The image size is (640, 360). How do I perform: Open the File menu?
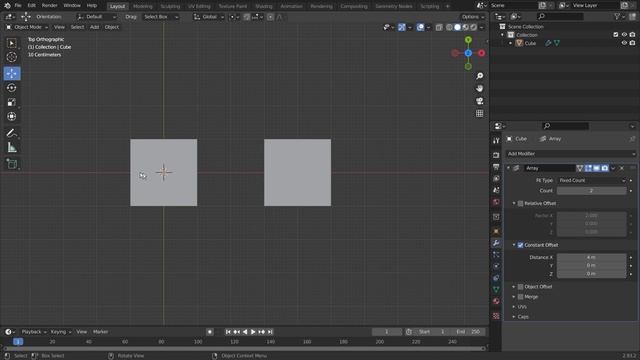coord(18,6)
